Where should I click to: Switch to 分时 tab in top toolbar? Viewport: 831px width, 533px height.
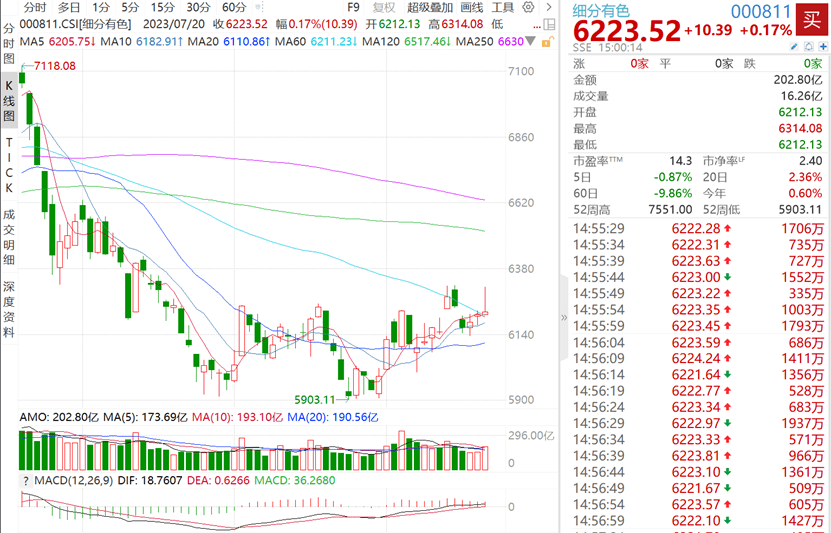tap(35, 7)
